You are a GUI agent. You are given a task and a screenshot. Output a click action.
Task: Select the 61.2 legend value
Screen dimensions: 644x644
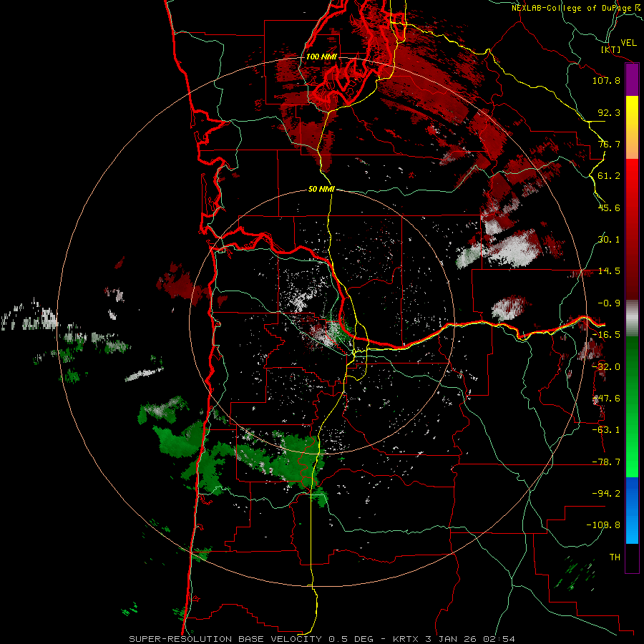click(609, 176)
